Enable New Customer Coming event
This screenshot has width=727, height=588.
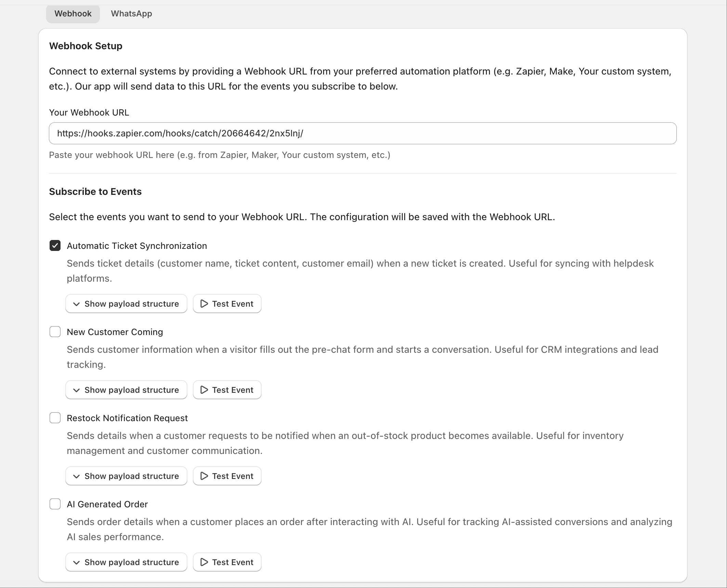(55, 332)
